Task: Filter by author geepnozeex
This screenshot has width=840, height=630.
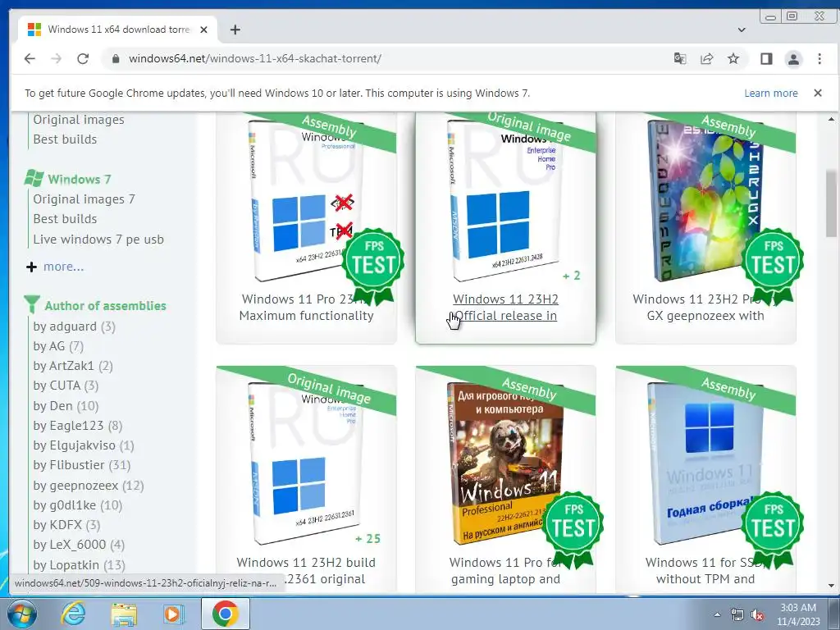Action: pyautogui.click(x=89, y=486)
